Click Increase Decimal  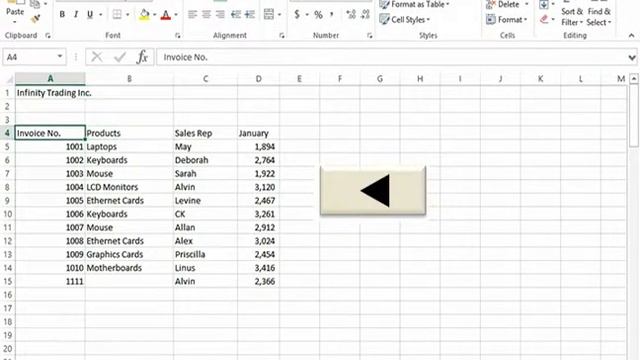pyautogui.click(x=351, y=15)
